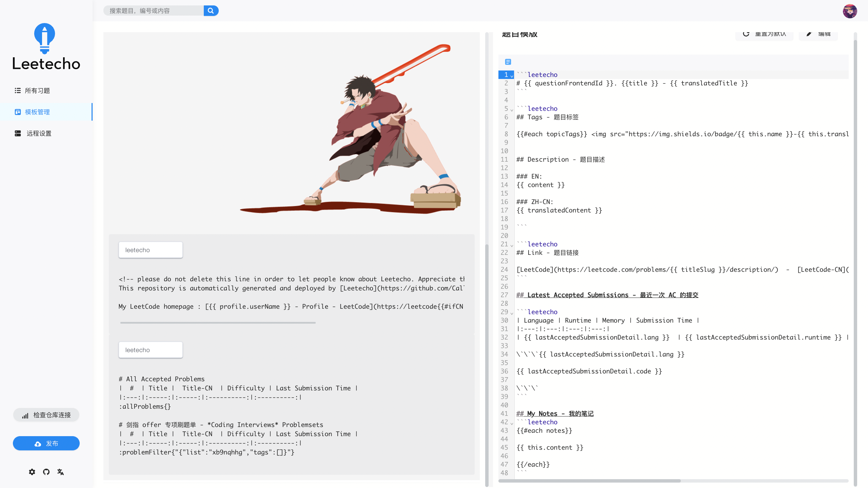Image resolution: width=868 pixels, height=488 pixels.
Task: Select 远程设置 in the sidebar
Action: click(39, 134)
